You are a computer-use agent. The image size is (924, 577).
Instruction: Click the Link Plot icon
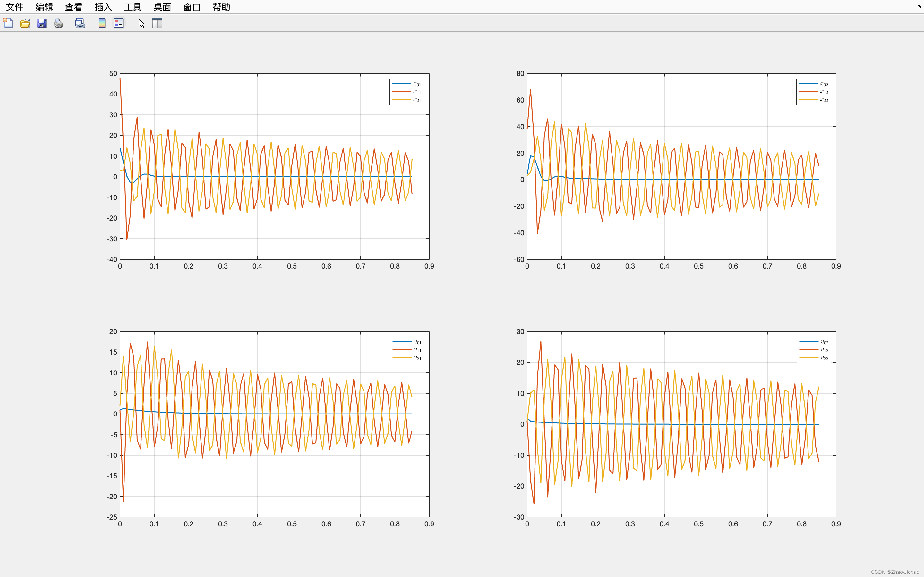pyautogui.click(x=80, y=23)
